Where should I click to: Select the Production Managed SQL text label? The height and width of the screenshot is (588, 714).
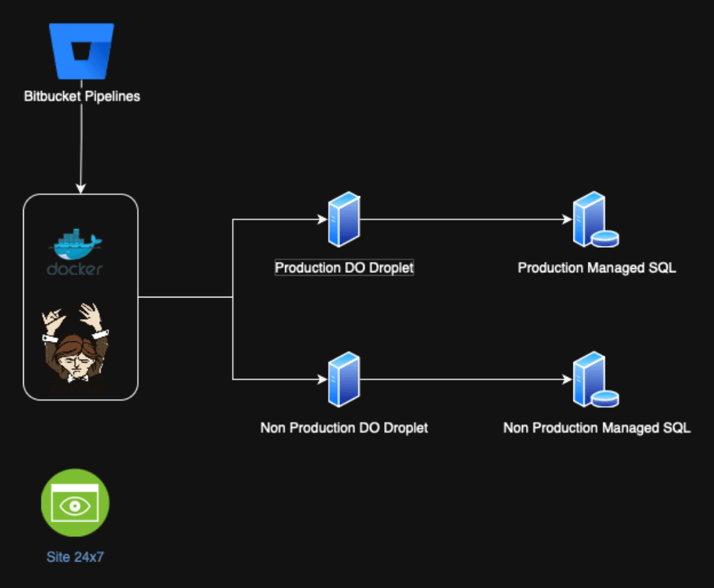597,268
